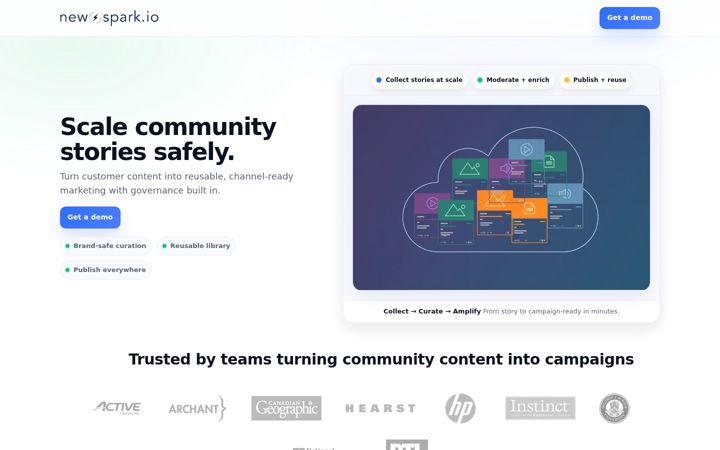
Task: Click the From story to campaign-ready text
Action: [x=551, y=311]
